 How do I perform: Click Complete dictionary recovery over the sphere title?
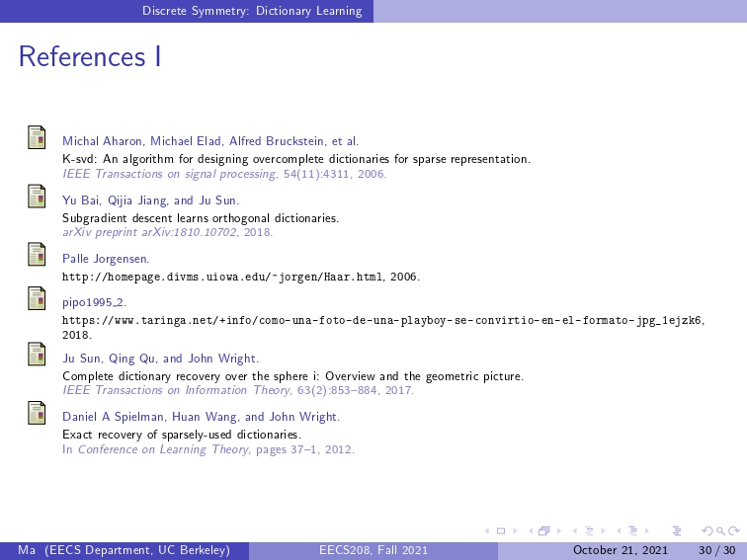pyautogui.click(x=293, y=376)
